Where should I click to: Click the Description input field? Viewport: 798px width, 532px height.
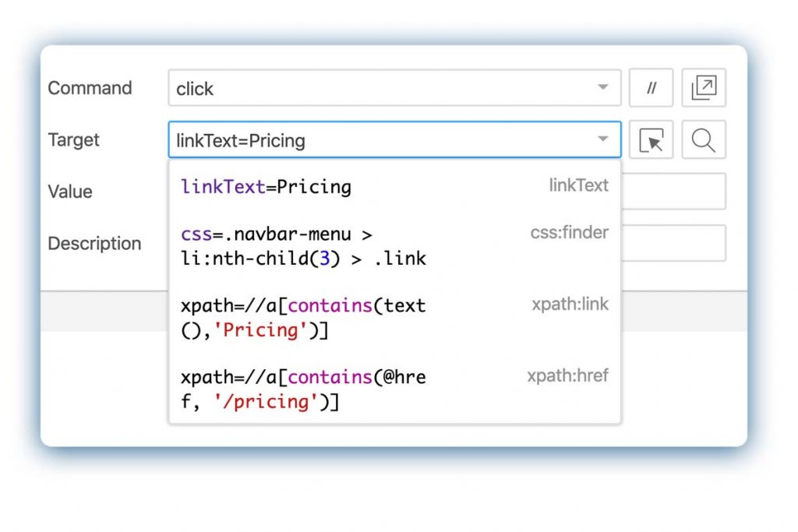point(673,243)
